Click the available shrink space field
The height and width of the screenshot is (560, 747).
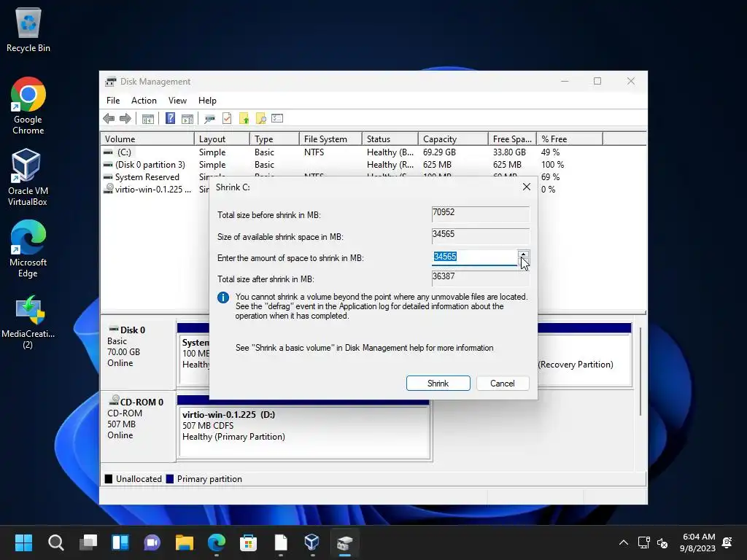pyautogui.click(x=480, y=236)
